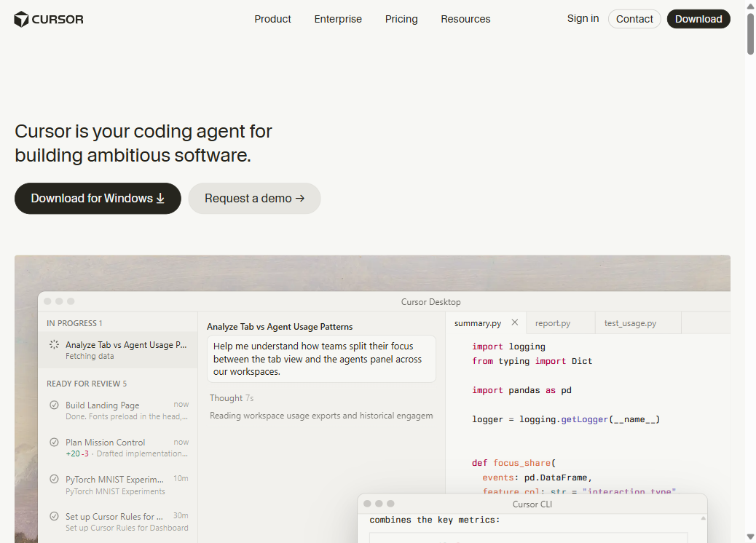Open the Resources menu

[465, 19]
